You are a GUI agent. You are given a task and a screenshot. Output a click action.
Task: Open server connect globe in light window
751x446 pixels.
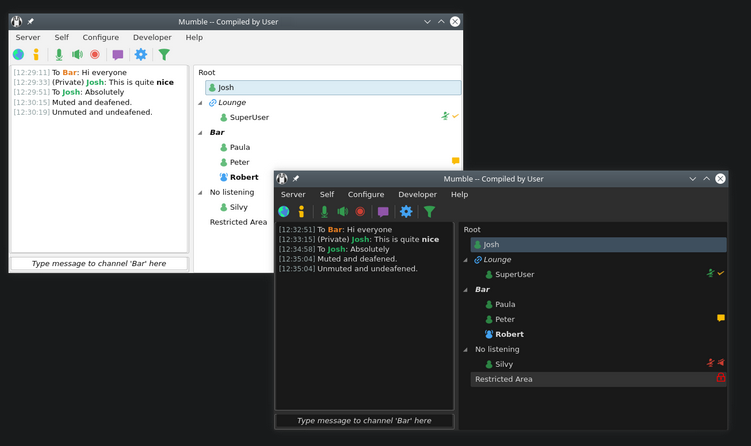18,55
